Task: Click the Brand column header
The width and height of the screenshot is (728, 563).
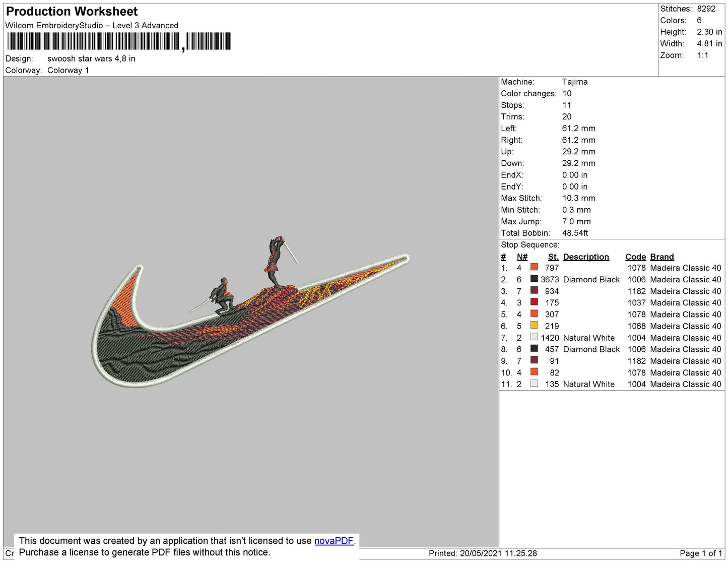Action: [661, 257]
